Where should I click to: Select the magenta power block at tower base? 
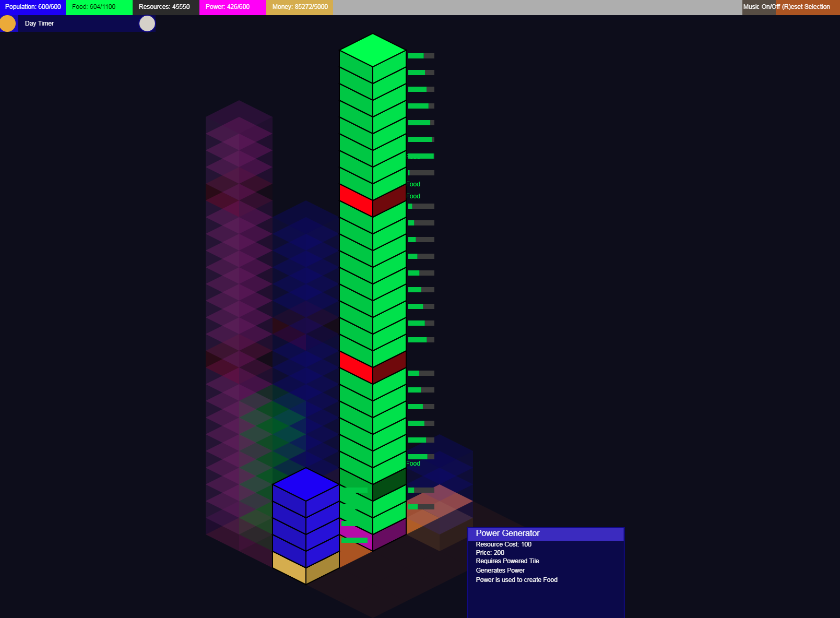click(x=373, y=535)
